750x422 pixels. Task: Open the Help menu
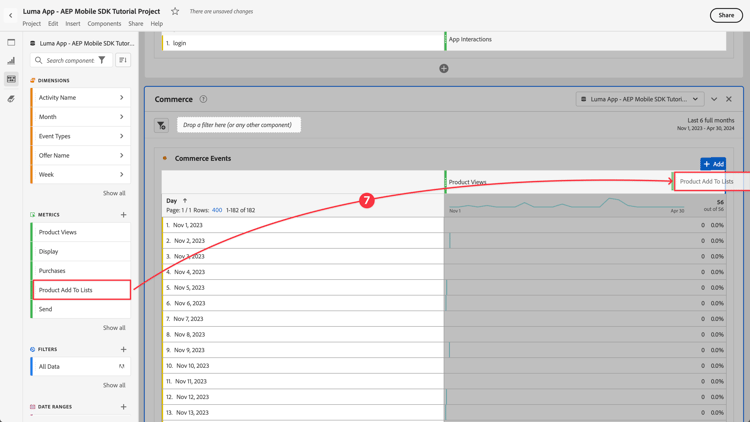click(x=156, y=23)
